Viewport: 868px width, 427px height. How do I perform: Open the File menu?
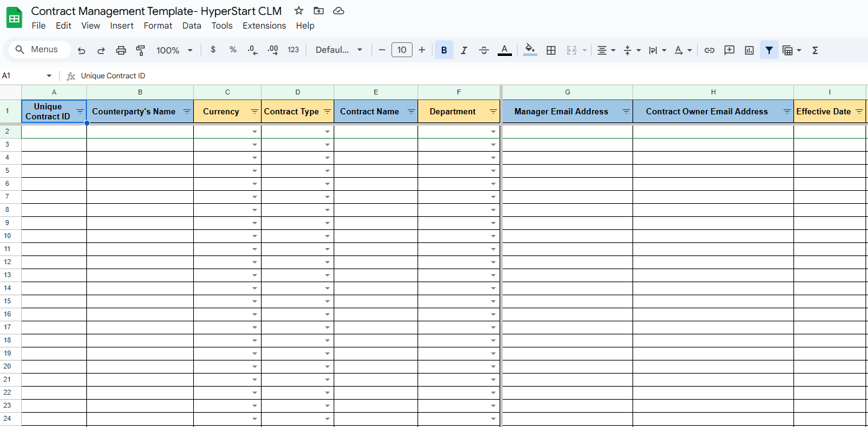click(x=39, y=25)
